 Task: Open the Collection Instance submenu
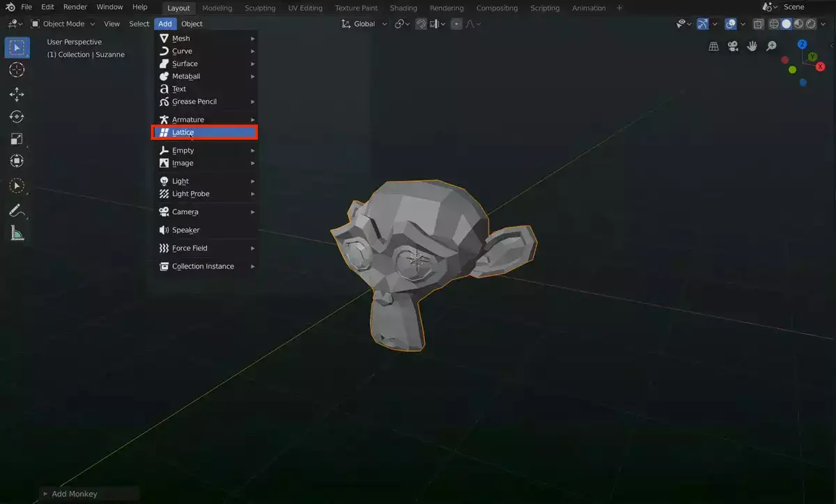[x=205, y=266]
